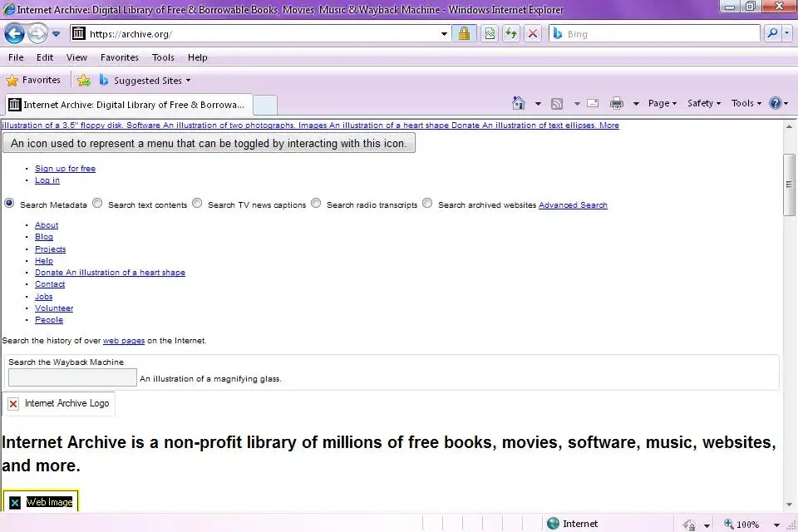Open the search provider dropdown arrow

tap(787, 33)
